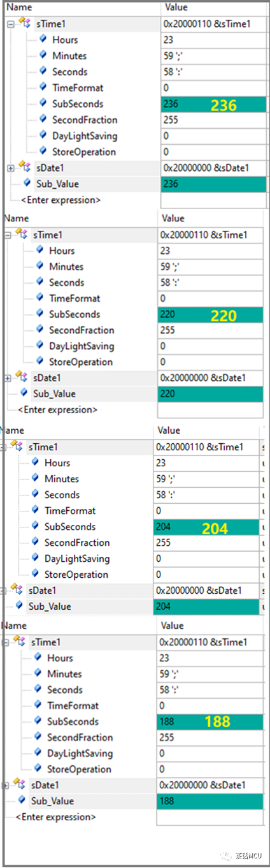This screenshot has width=270, height=868.
Task: Click the sDate1 struct icon in the 204 watch panel
Action: tap(17, 590)
